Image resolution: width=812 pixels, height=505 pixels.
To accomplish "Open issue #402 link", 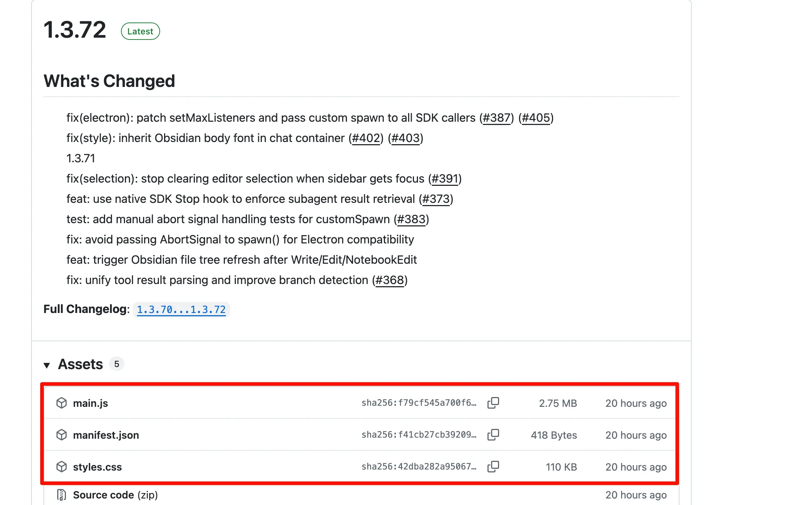I will [366, 138].
